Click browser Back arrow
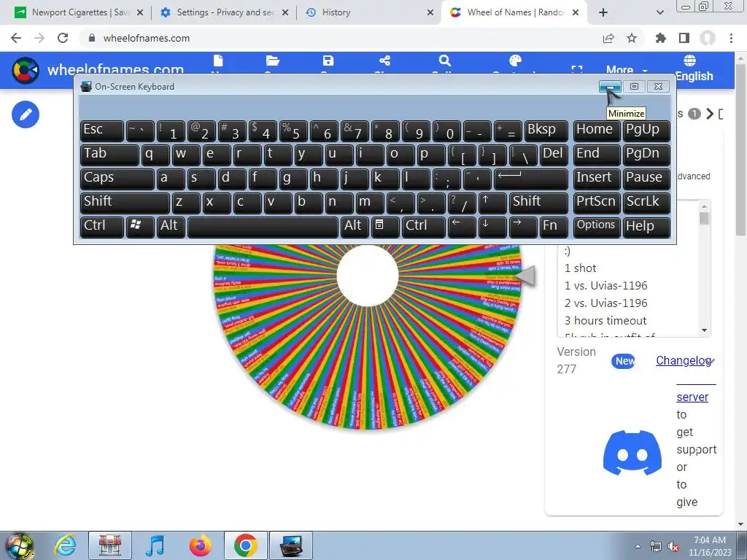This screenshot has width=747, height=560. [16, 38]
